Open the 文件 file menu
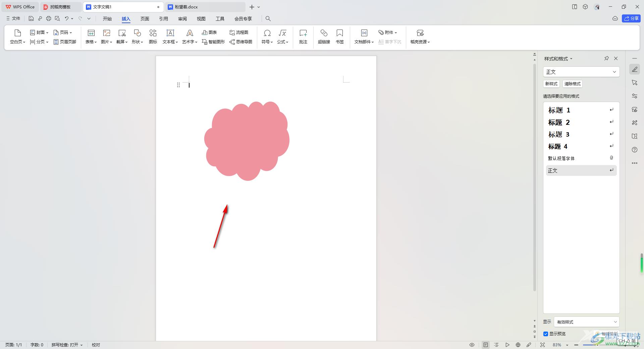Screen dimensions: 644x349 (x=13, y=19)
